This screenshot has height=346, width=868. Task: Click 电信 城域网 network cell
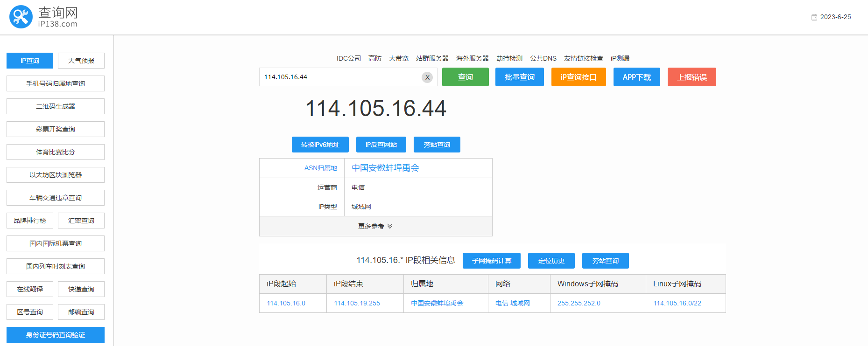pos(513,303)
